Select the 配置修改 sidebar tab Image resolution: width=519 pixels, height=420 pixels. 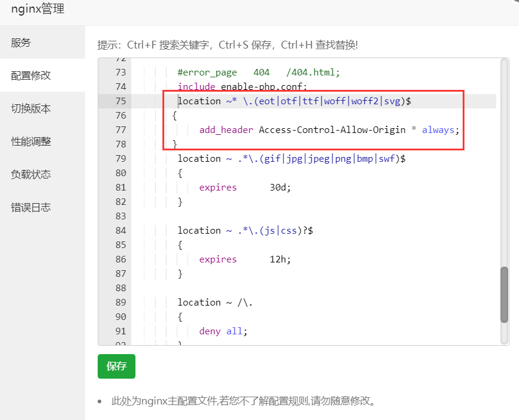click(x=31, y=75)
